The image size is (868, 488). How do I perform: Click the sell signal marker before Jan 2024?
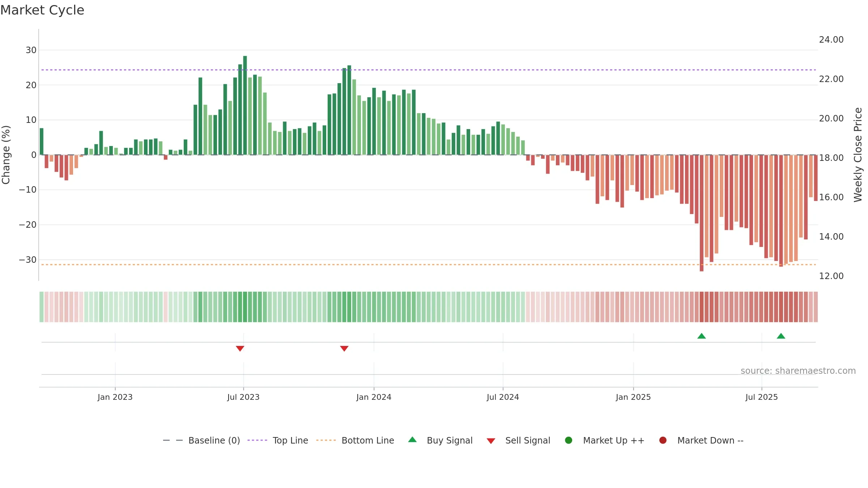point(344,348)
